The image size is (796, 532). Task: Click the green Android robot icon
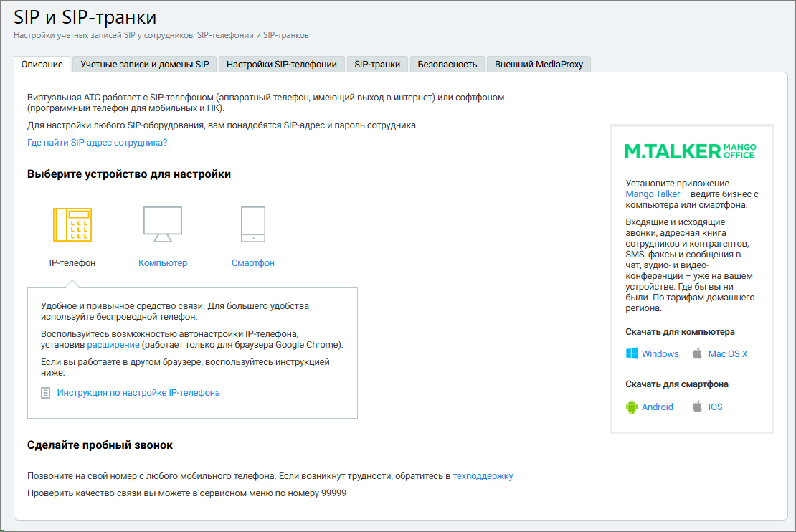[x=632, y=407]
